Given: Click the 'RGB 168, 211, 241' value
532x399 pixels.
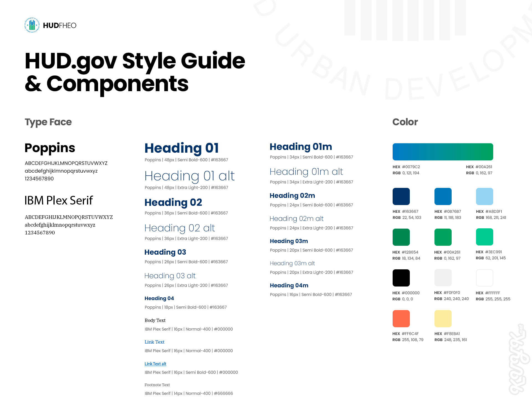Looking at the screenshot, I should [491, 218].
